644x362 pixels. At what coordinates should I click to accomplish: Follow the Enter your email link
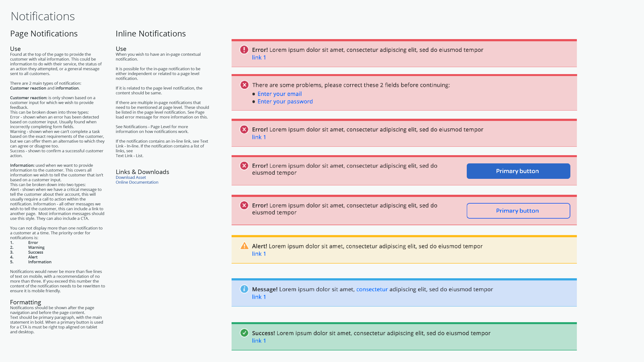point(279,94)
